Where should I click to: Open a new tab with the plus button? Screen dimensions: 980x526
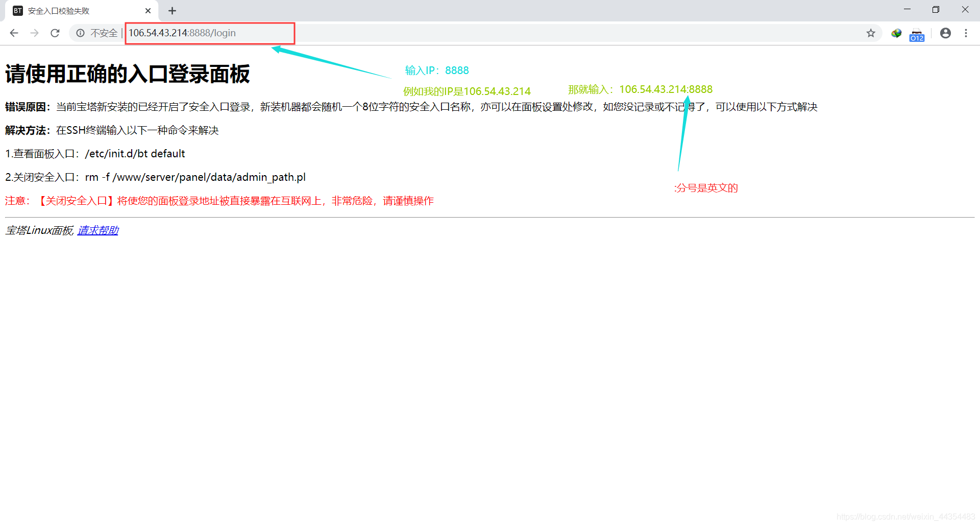click(172, 10)
